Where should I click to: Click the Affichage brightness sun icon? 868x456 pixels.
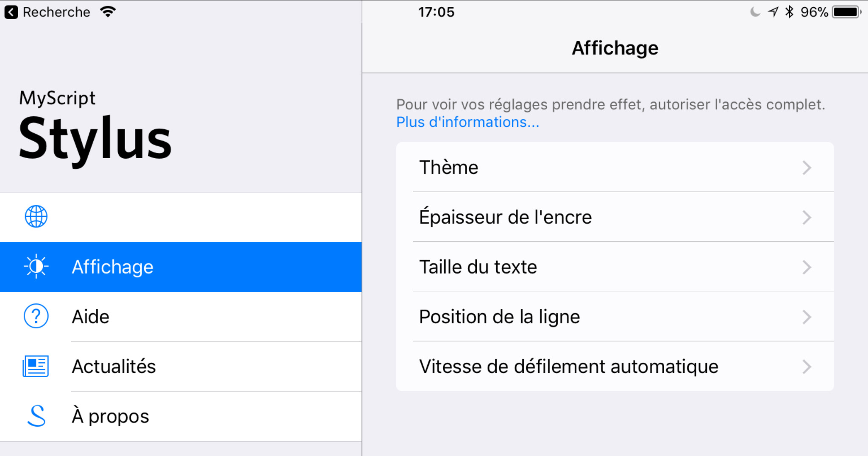tap(36, 266)
